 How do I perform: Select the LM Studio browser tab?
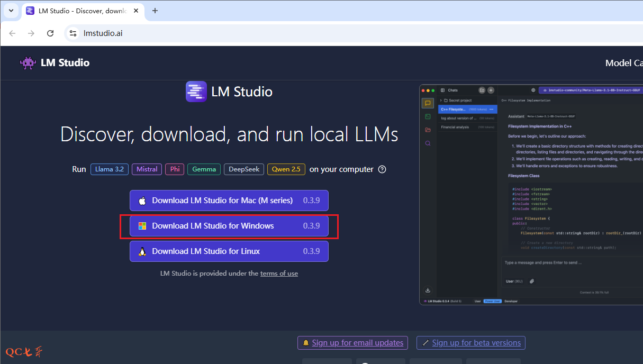tap(79, 11)
